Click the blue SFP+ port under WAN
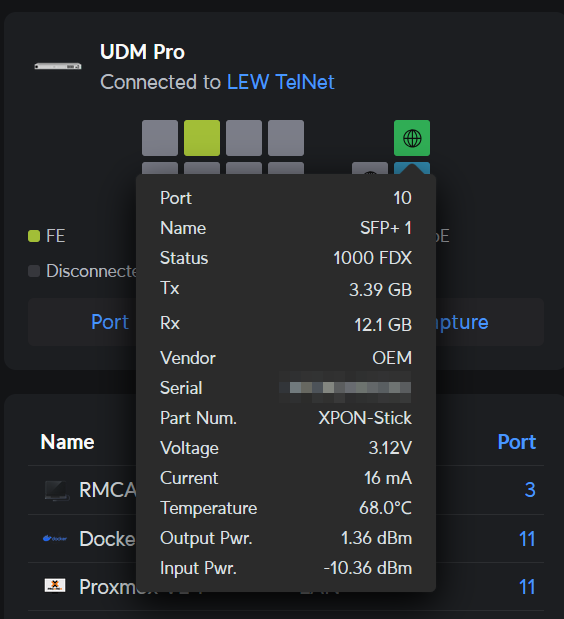The height and width of the screenshot is (619, 564). coord(412,168)
